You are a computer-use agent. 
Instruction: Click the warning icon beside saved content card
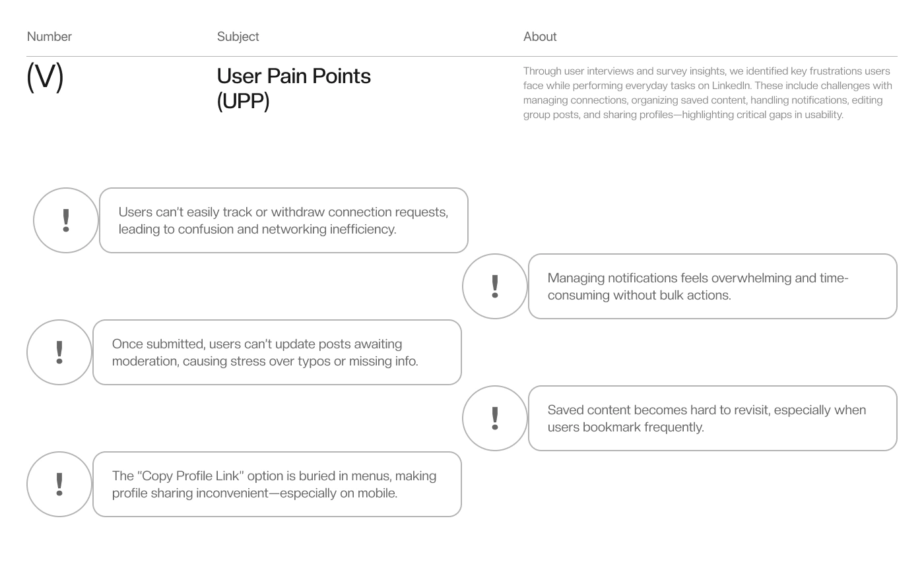495,418
